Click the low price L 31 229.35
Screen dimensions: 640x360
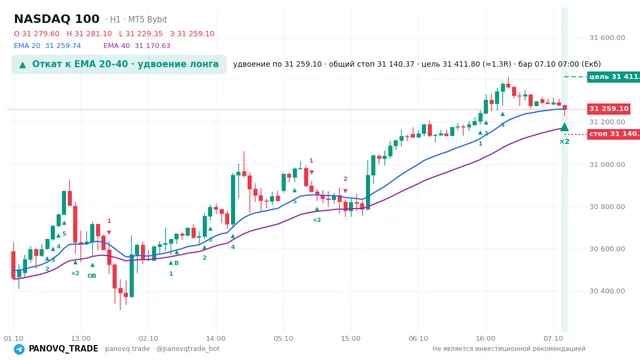141,34
